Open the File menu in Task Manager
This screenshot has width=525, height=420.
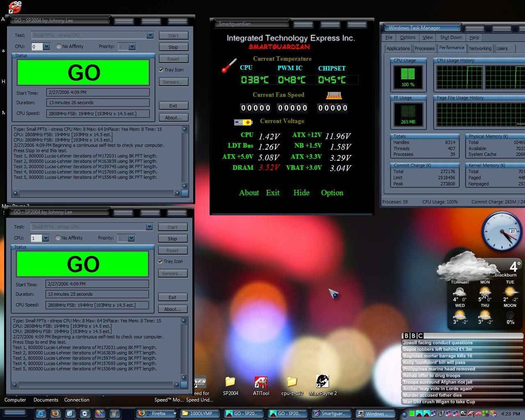[389, 37]
